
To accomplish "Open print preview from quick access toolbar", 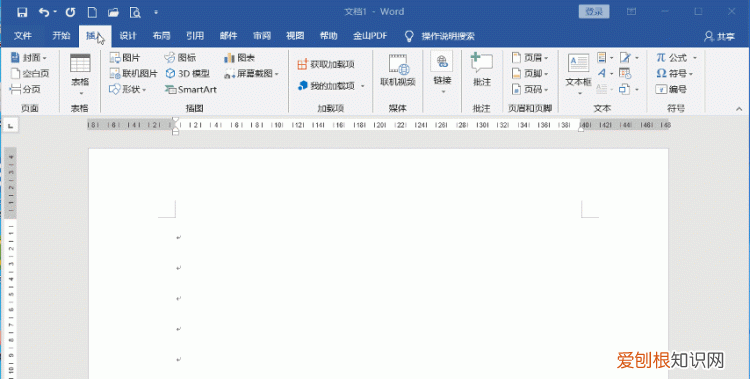I will pos(135,12).
